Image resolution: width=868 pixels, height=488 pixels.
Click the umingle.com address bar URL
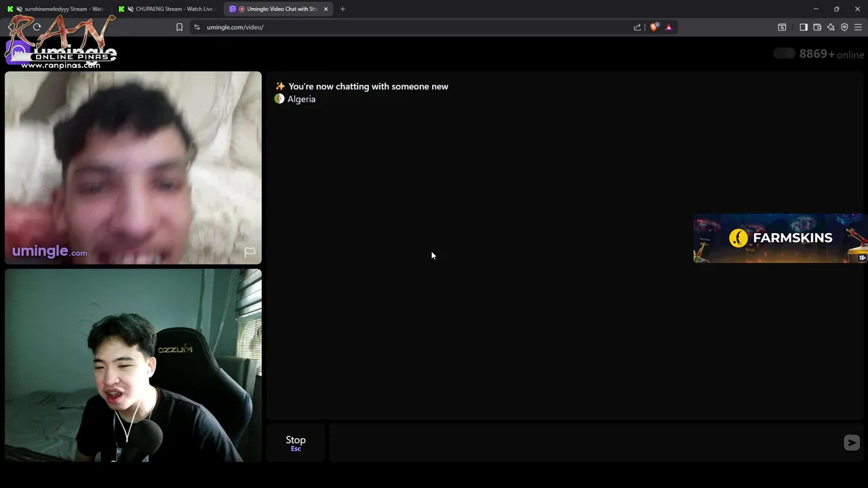[235, 27]
